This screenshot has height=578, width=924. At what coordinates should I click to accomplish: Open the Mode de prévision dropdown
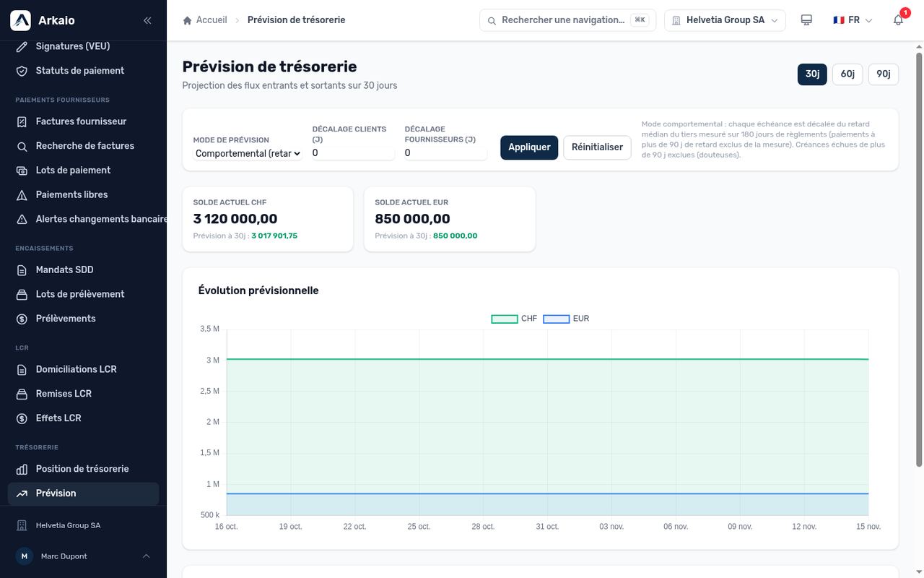pos(248,153)
